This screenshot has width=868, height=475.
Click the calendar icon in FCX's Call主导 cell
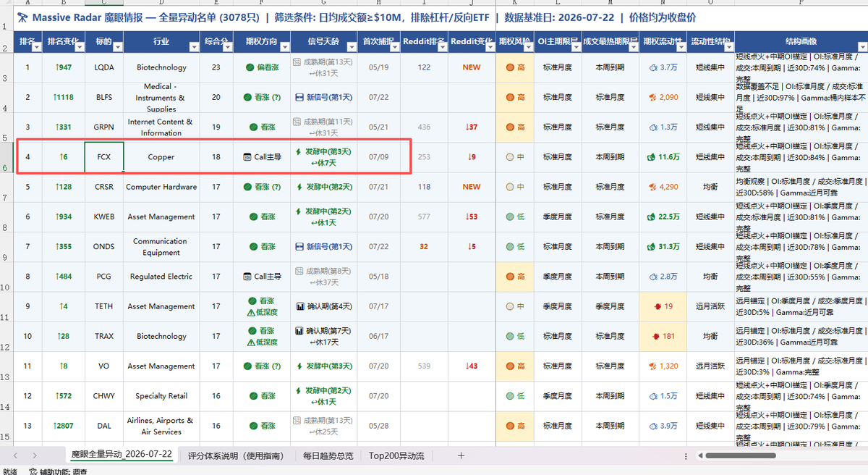pyautogui.click(x=247, y=157)
